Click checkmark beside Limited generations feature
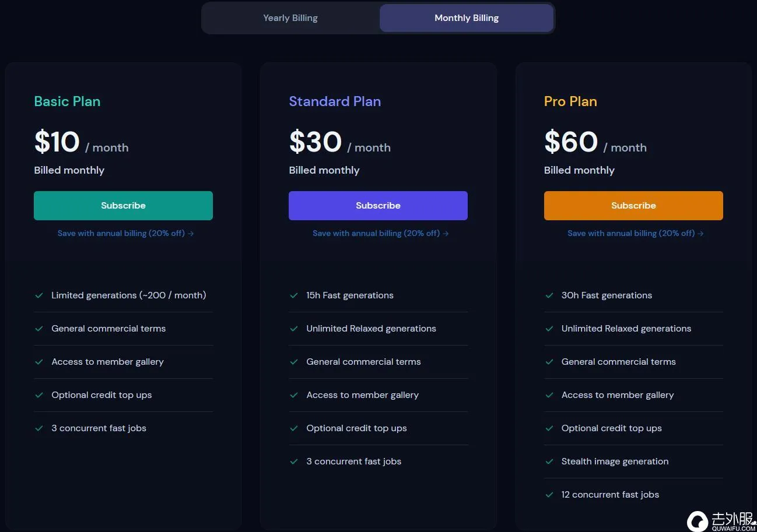The image size is (757, 532). point(39,295)
